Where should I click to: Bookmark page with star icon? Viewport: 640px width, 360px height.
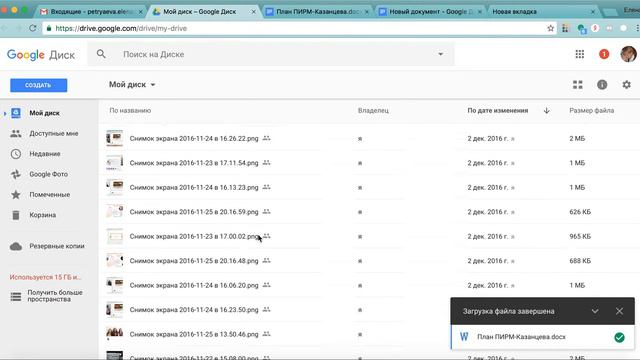click(551, 28)
